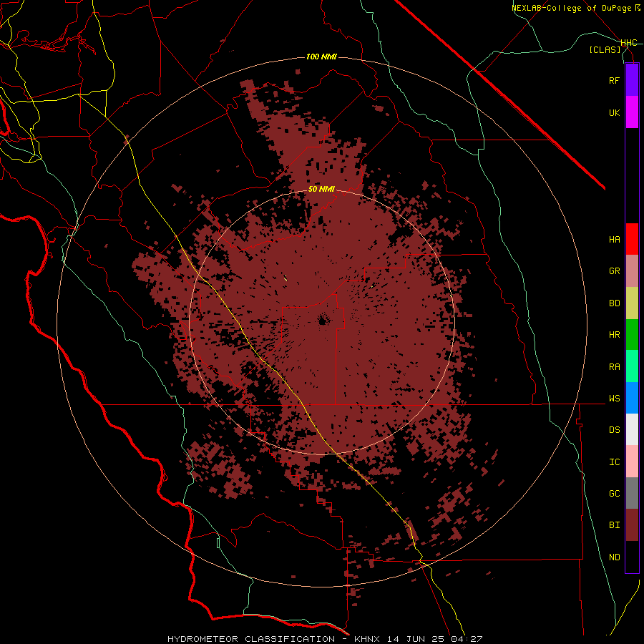Click the KHNX station identifier
The image size is (644, 644).
point(369,639)
